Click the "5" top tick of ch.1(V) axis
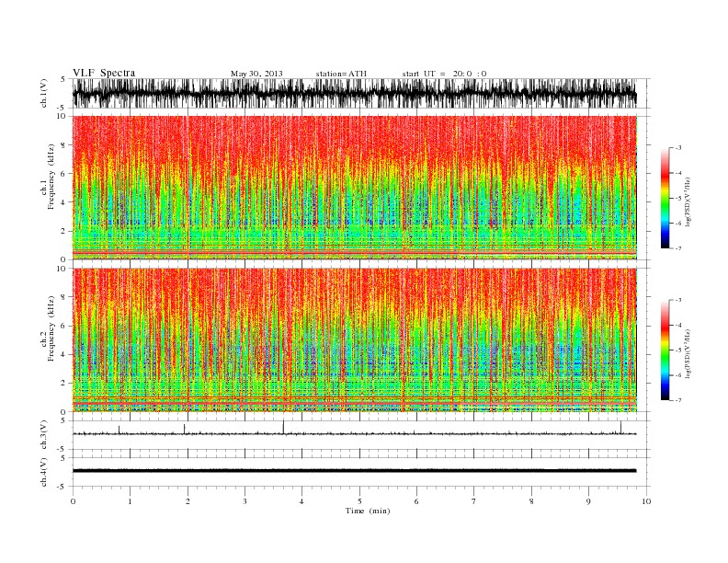728x563 pixels. click(63, 79)
